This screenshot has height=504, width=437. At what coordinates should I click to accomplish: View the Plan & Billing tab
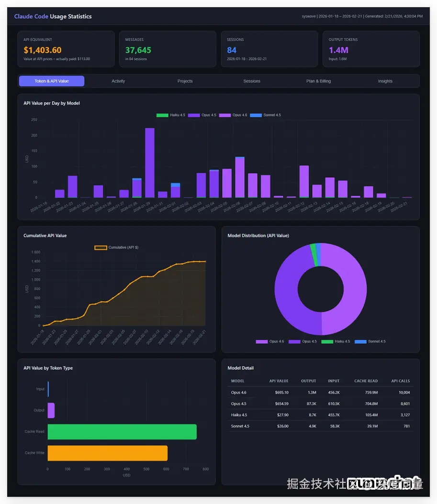point(318,81)
